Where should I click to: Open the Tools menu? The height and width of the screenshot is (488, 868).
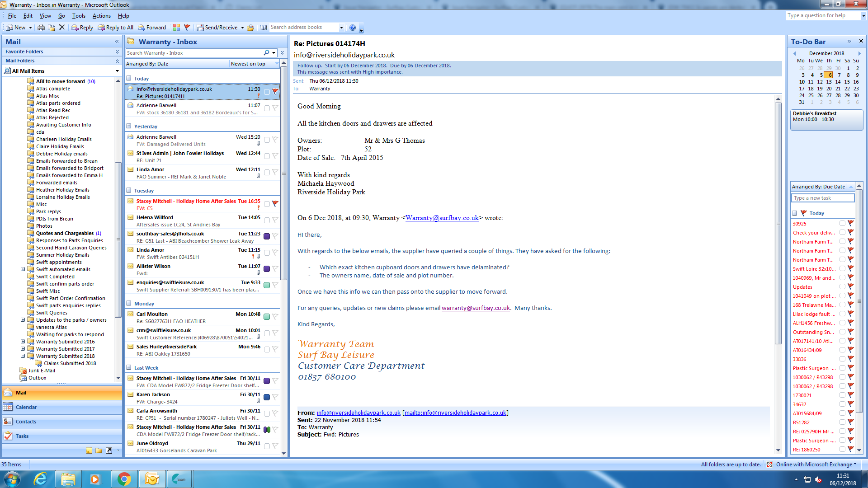(x=79, y=16)
